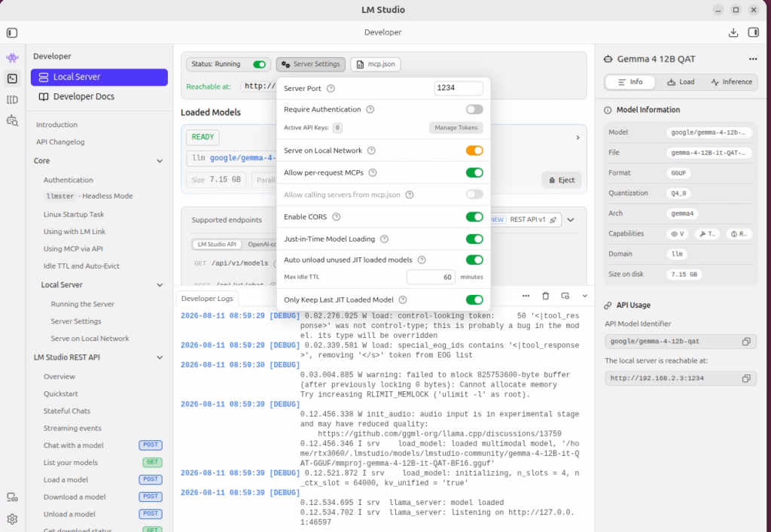The width and height of the screenshot is (771, 532).
Task: Show help for Only Keep Last JIT Loaded Model
Action: [403, 299]
